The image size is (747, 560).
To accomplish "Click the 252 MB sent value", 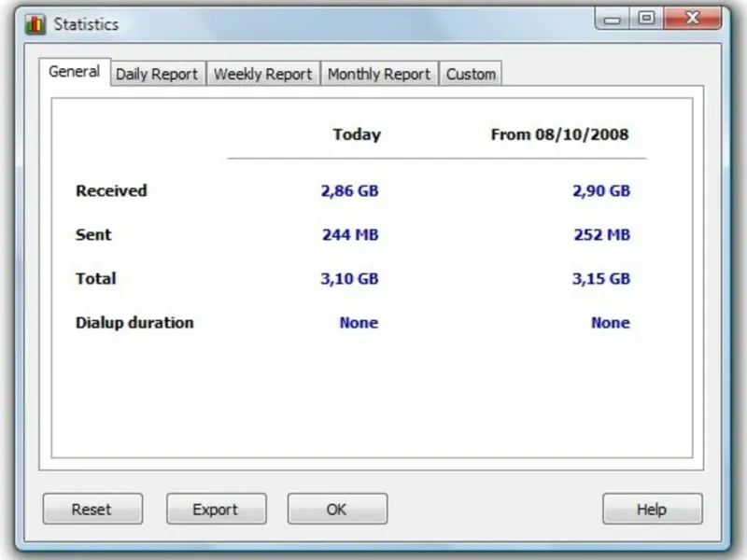I will pos(601,235).
